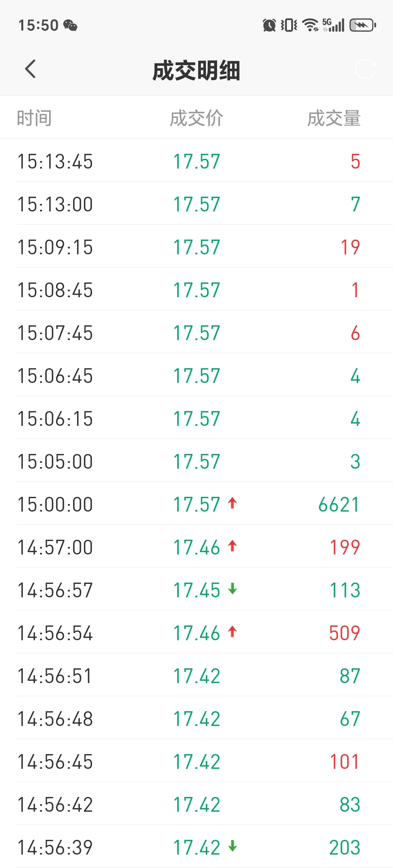
Task: Select the 时间 column header
Action: [34, 118]
